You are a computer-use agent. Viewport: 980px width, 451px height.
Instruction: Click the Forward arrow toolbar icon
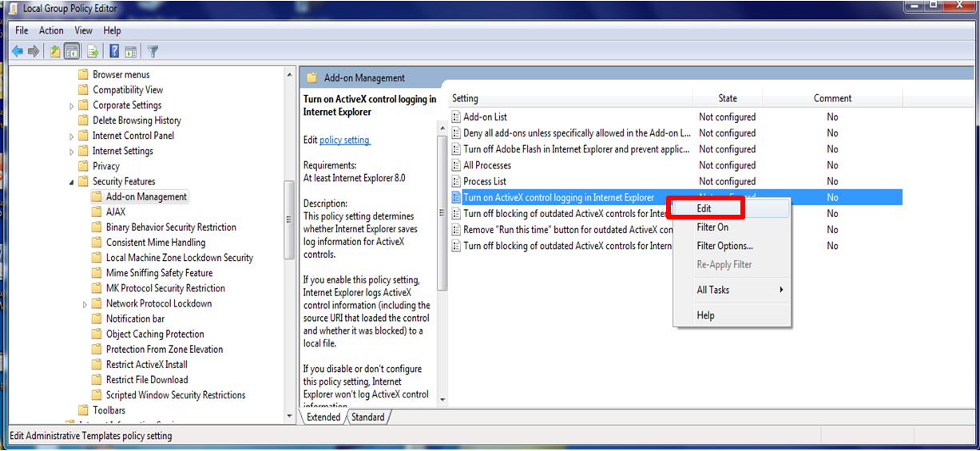(34, 51)
